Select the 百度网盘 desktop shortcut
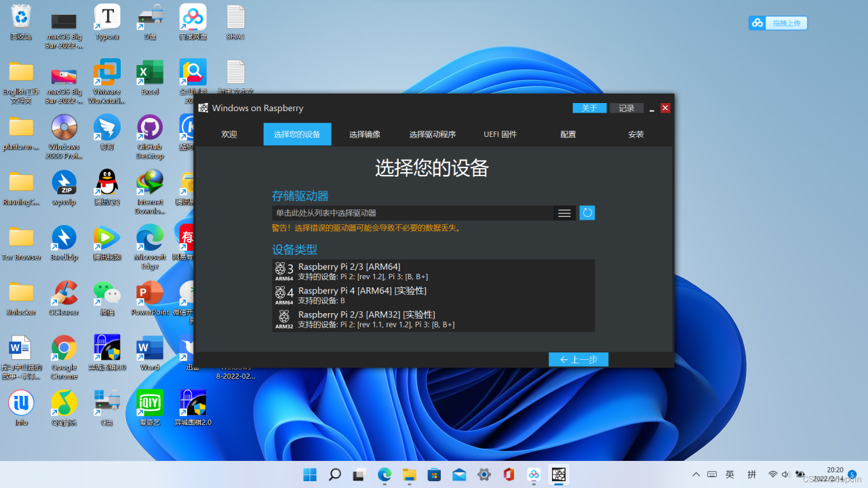 [x=193, y=22]
